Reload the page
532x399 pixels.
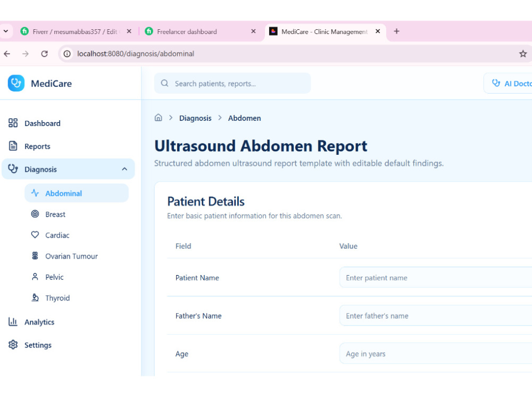click(45, 54)
